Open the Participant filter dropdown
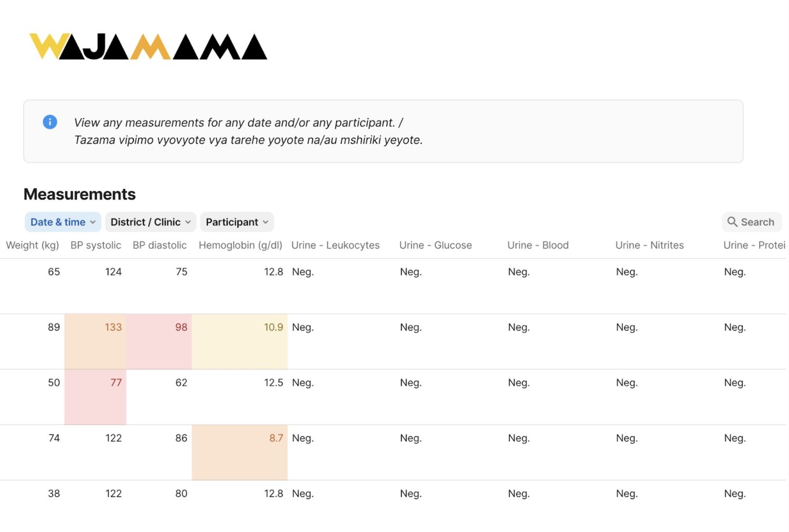Screen dimensions: 789x532 click(237, 222)
